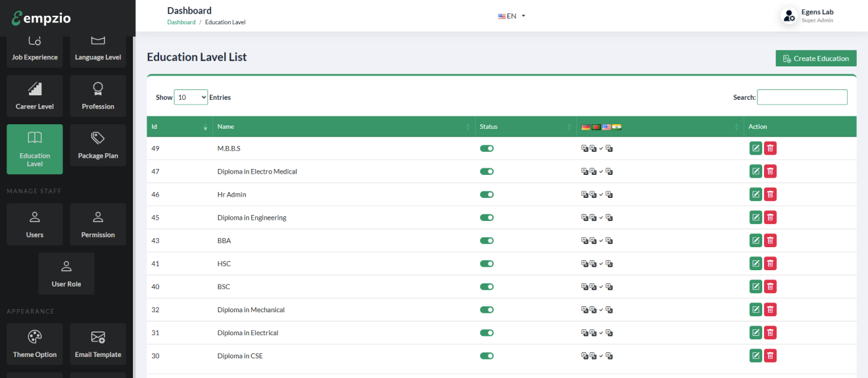
Task: Edit the M.B.B.S education row
Action: (756, 149)
